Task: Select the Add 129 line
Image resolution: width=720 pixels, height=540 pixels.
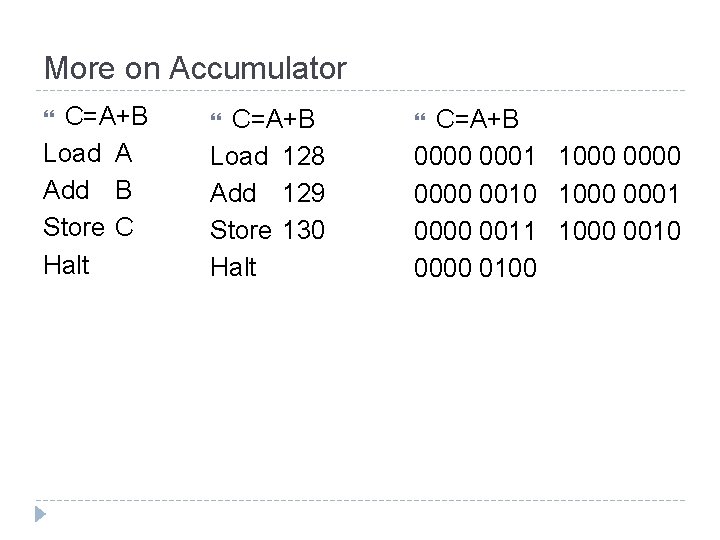Action: tap(268, 193)
